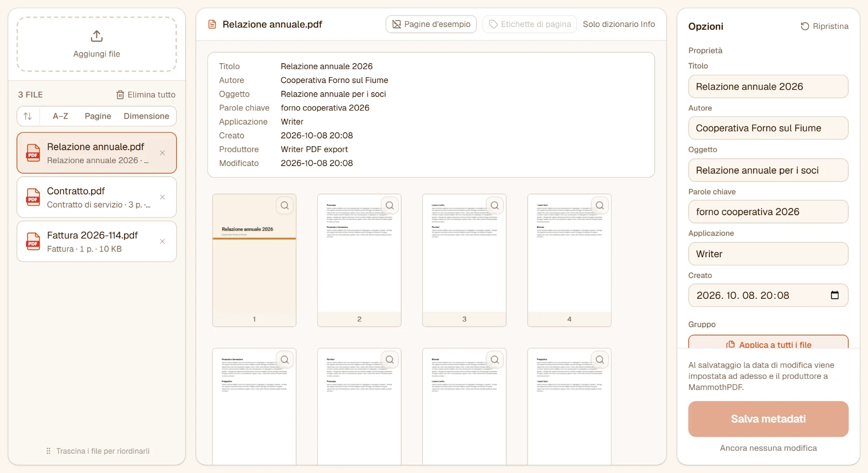Remove Relazione annuale.pdf with its X
Viewport: 868px width, 473px height.
coord(163,153)
